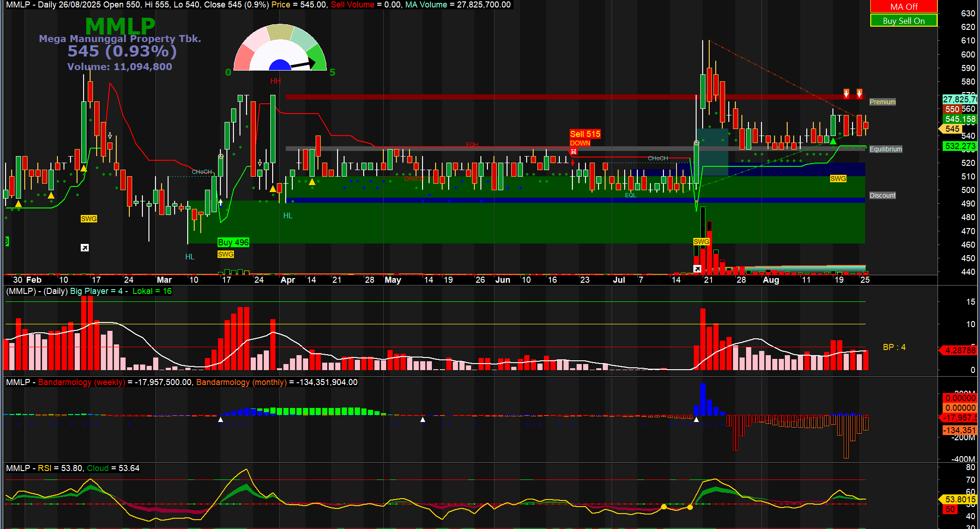Click the CHoCH label in March

click(x=202, y=172)
